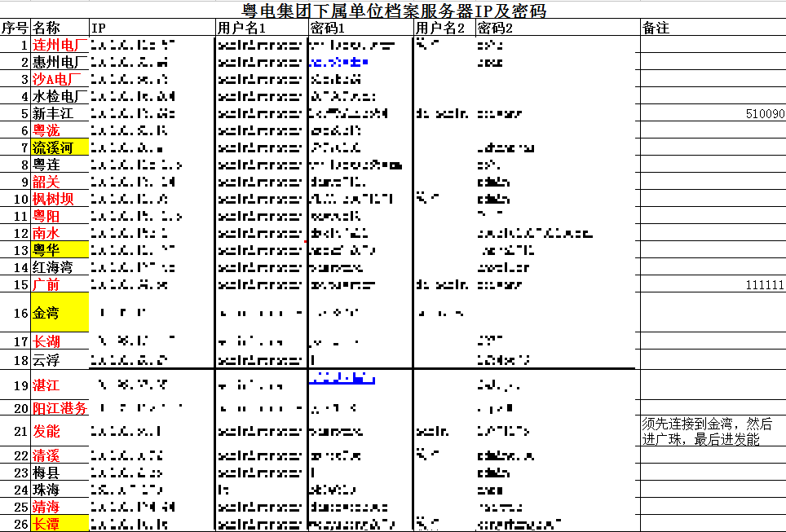Click the 名称 column header
Image resolution: width=786 pixels, height=532 pixels.
60,28
